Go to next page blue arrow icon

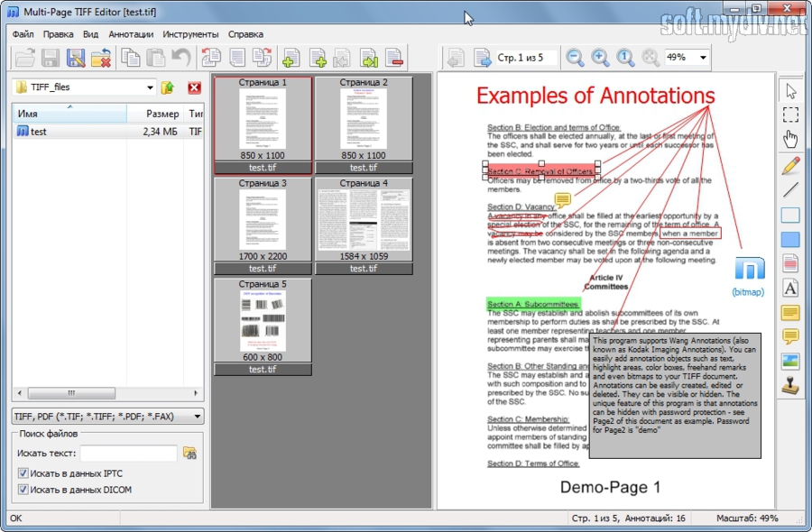click(482, 58)
